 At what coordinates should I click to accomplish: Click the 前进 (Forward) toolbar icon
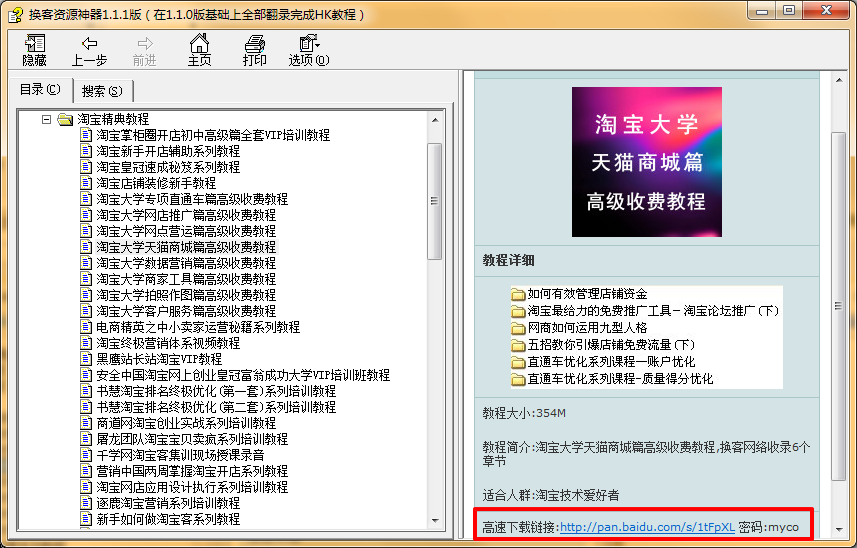click(144, 51)
